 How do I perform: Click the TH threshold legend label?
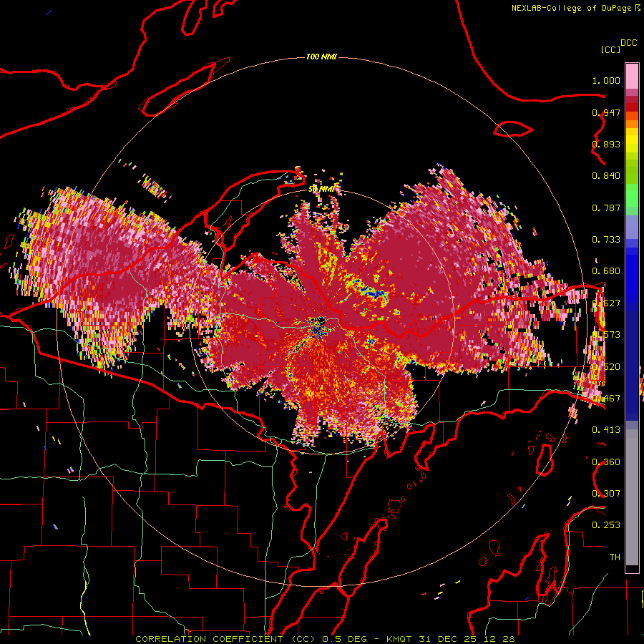615,557
